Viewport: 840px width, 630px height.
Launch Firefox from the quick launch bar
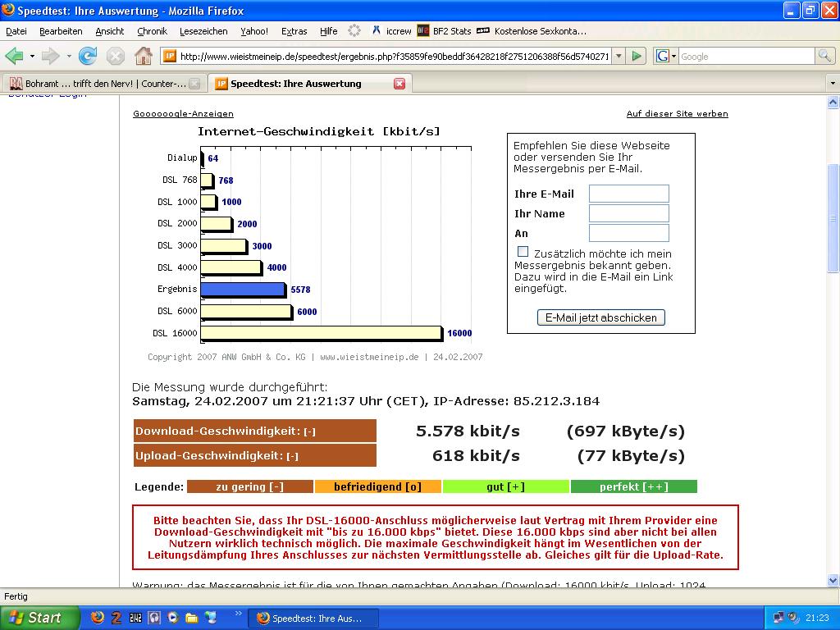point(98,618)
